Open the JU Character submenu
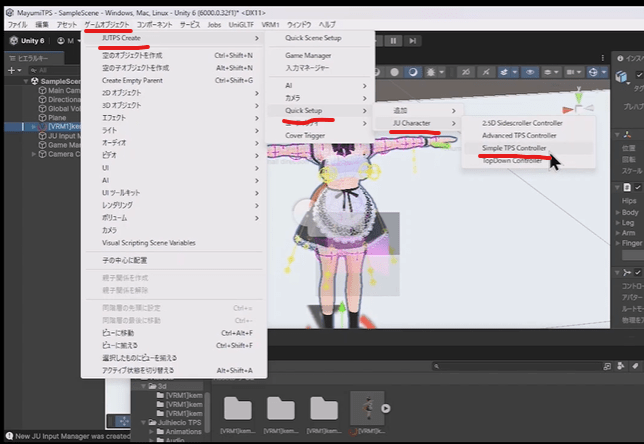Viewport: 644px width, 444px height. pyautogui.click(x=416, y=123)
